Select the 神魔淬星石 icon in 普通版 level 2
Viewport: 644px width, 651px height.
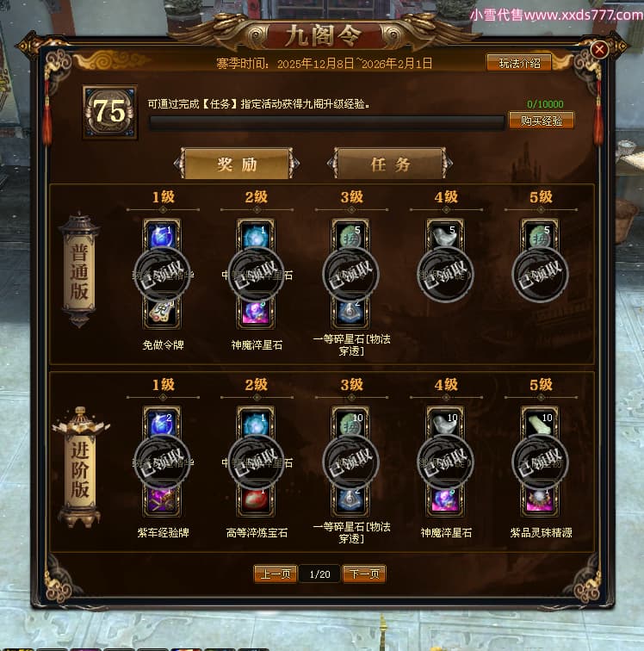click(257, 313)
